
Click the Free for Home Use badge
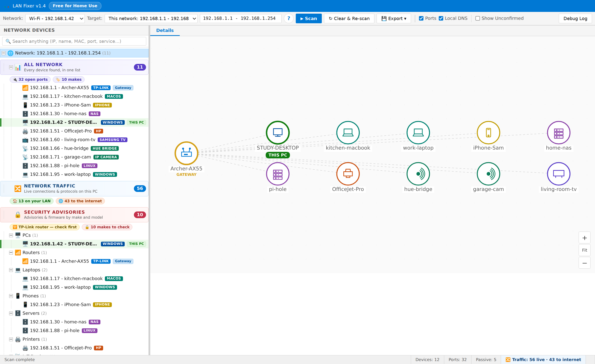(75, 6)
